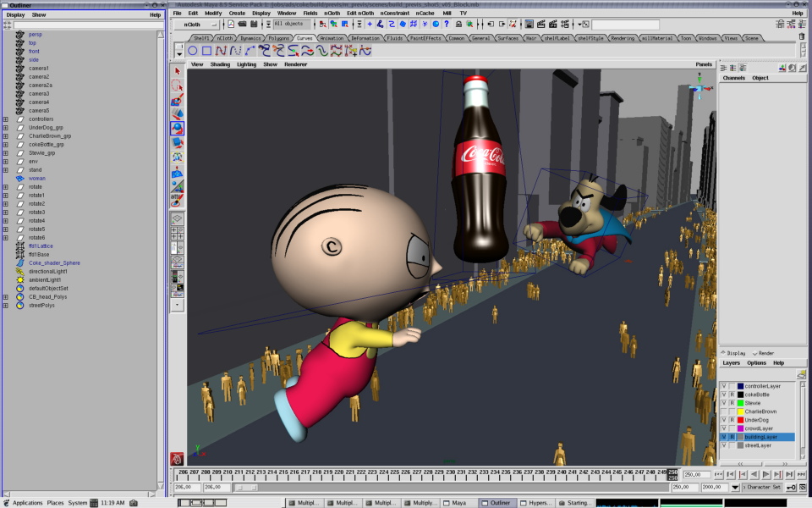Toggle the R box of streetLayer
Viewport: 812px width, 508px height.
click(x=732, y=445)
